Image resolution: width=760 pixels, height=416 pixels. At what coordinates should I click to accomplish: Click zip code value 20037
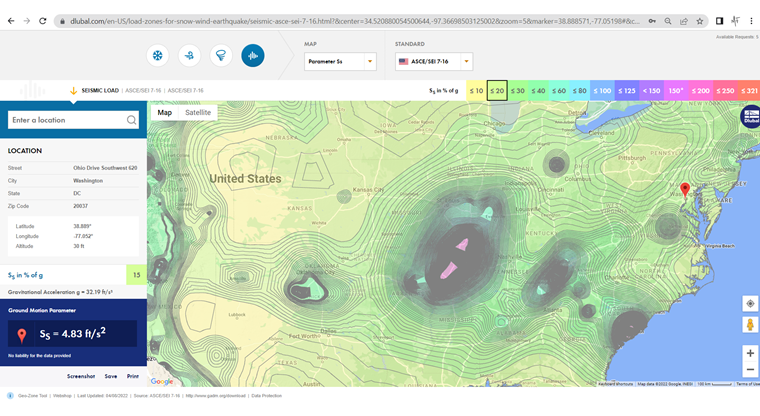tap(80, 206)
